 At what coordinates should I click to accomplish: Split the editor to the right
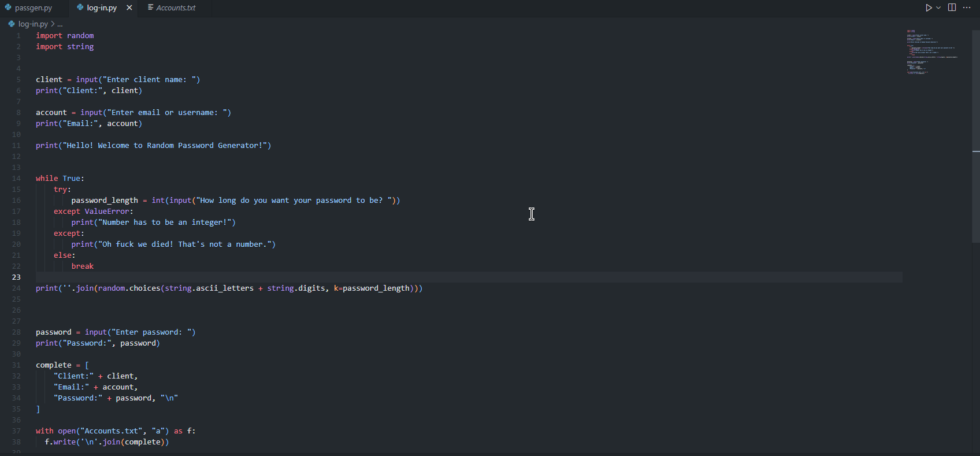tap(952, 8)
